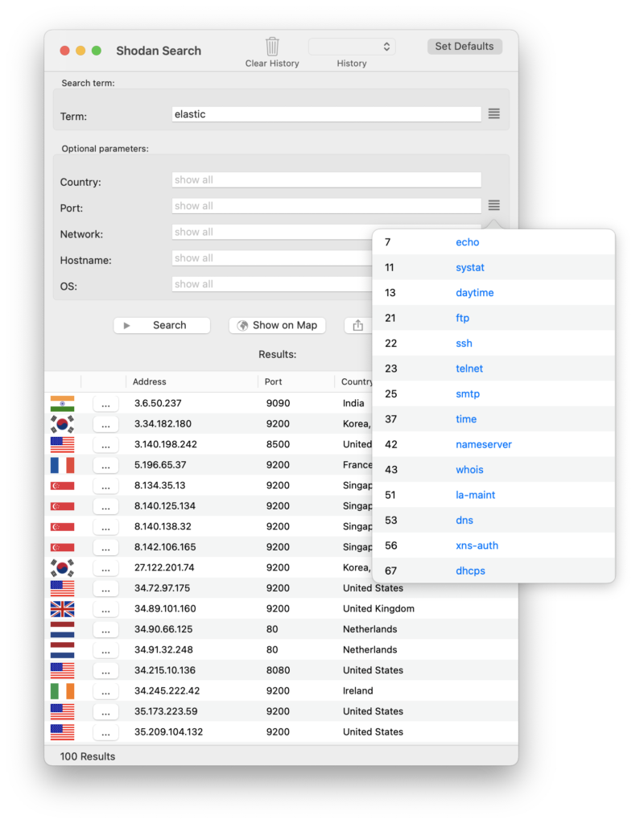Screen dimensions: 644x824
Task: Click the Ireland flag for 34.245.222.42
Action: click(x=62, y=690)
